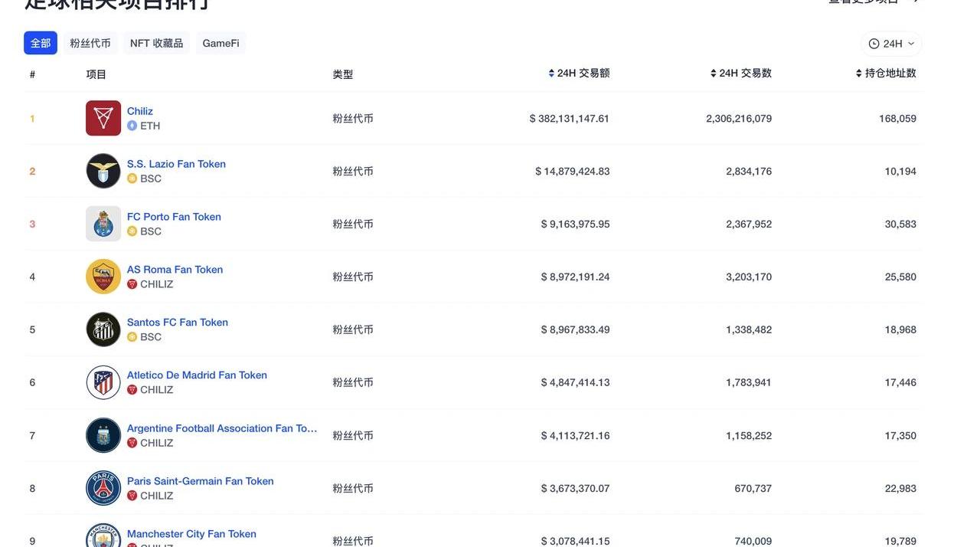Click the 2,306,216,079 transactions count
Image resolution: width=980 pixels, height=547 pixels.
click(739, 119)
